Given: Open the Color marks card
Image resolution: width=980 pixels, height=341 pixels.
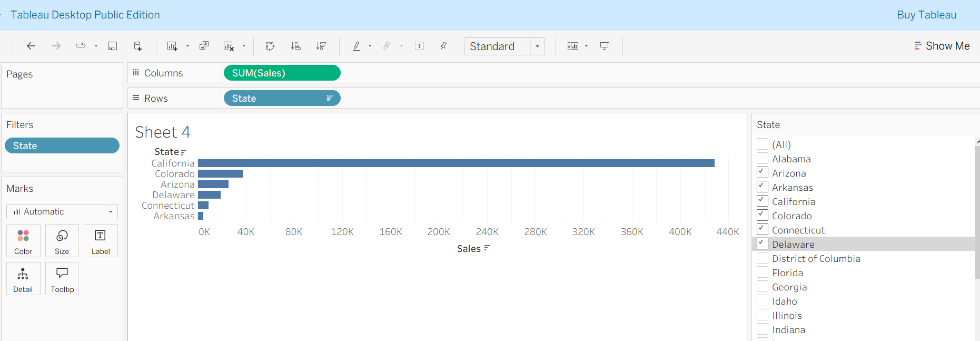Looking at the screenshot, I should pos(23,241).
